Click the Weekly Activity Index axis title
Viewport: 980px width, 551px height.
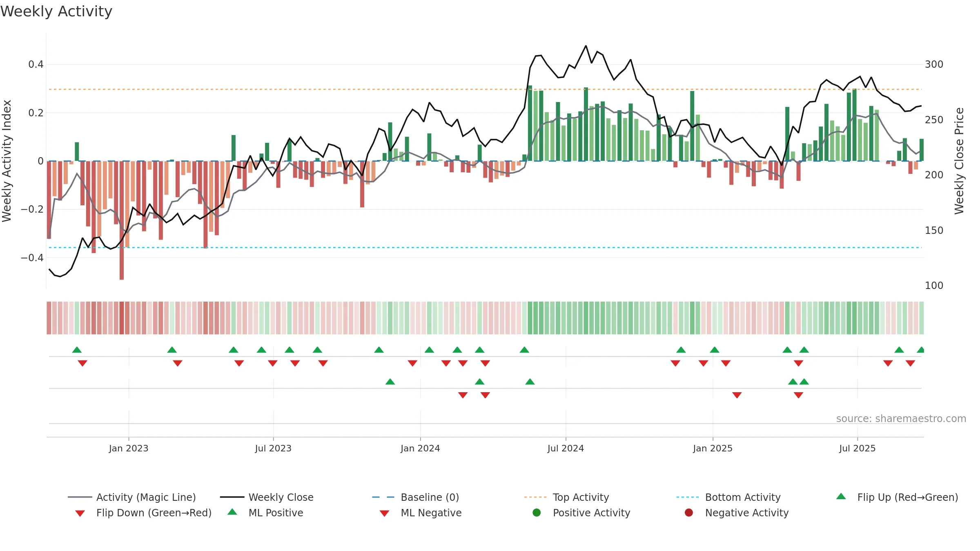click(x=7, y=161)
